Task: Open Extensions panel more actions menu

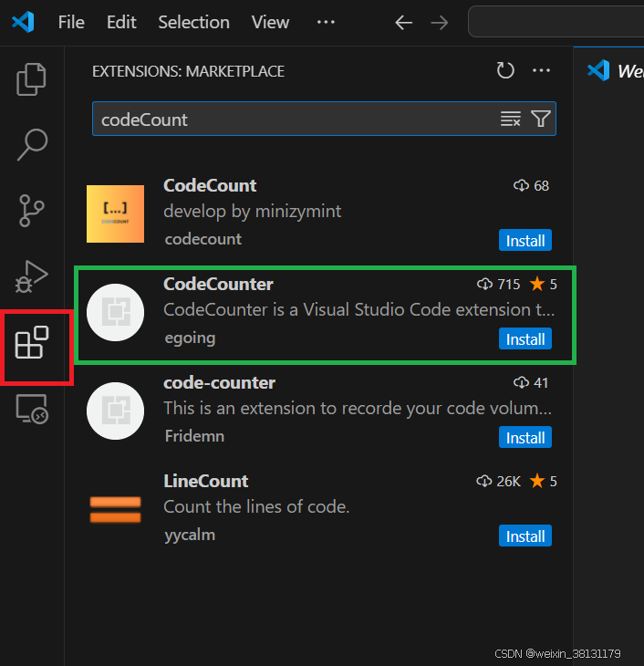Action: pos(541,70)
